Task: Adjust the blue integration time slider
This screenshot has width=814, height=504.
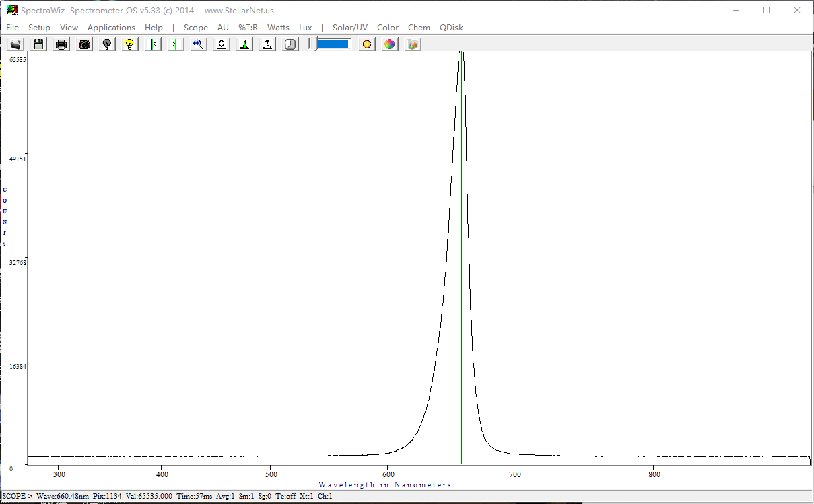Action: [333, 44]
